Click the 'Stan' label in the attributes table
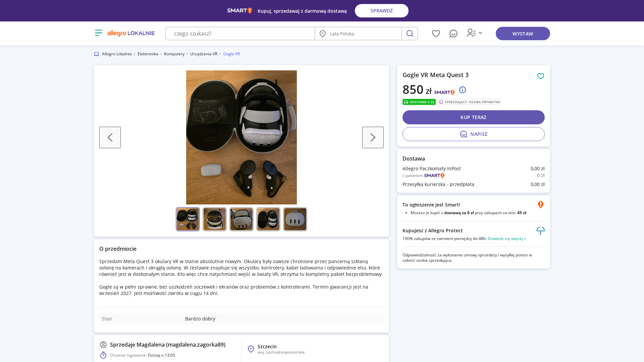This screenshot has height=362, width=644. (107, 319)
